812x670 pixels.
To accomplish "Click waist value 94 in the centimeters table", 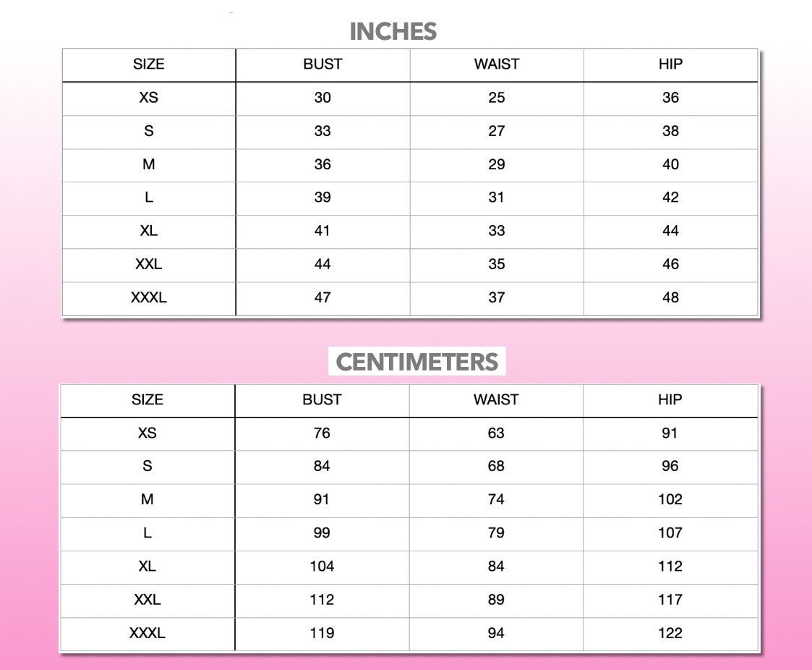I will pos(496,633).
